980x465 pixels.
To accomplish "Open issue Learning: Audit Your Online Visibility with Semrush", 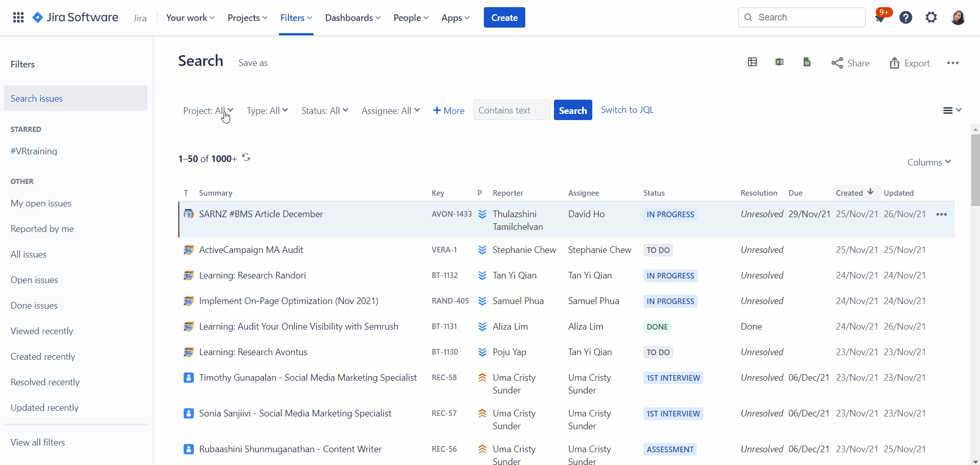I will coord(299,327).
